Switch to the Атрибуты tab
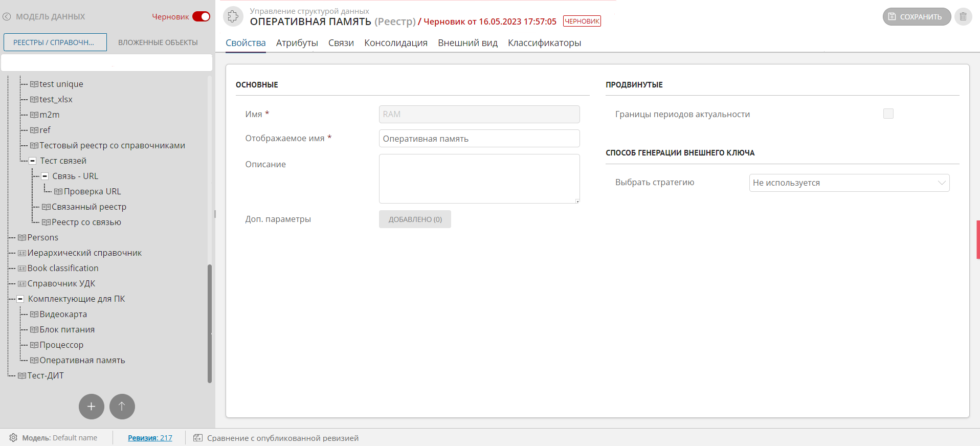980x446 pixels. (x=297, y=43)
